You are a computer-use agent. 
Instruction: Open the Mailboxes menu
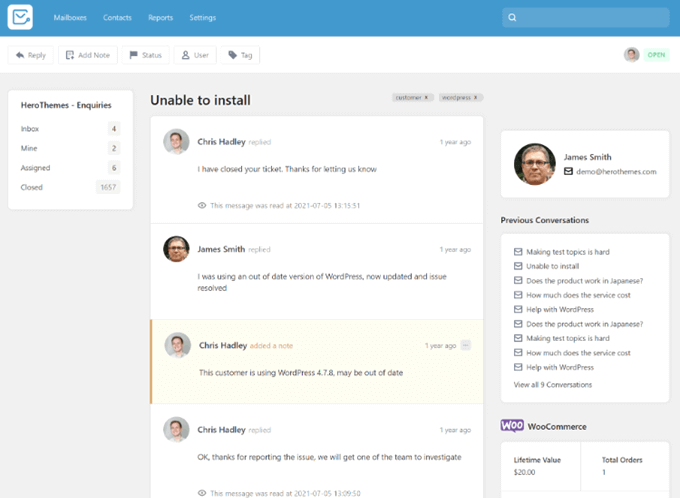[x=69, y=17]
